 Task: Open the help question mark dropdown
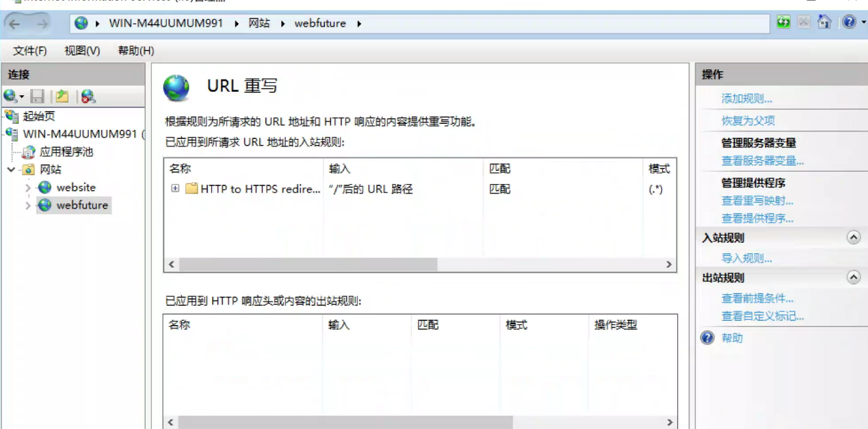pyautogui.click(x=850, y=23)
